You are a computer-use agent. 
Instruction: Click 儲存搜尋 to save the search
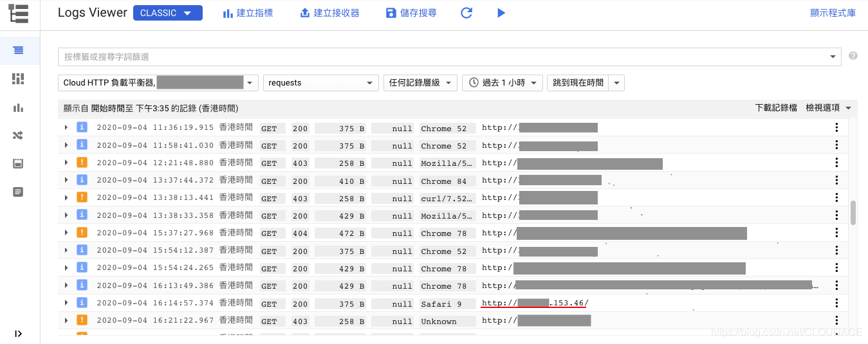411,13
